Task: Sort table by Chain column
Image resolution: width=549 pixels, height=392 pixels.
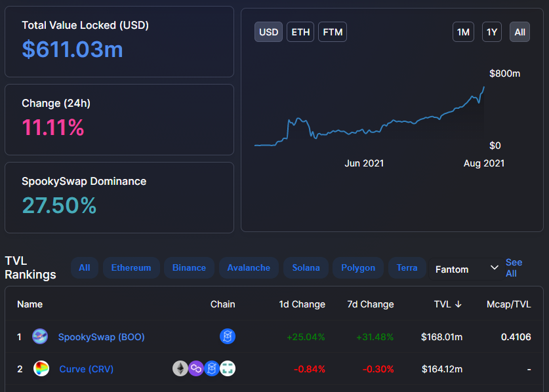Action: [x=222, y=304]
